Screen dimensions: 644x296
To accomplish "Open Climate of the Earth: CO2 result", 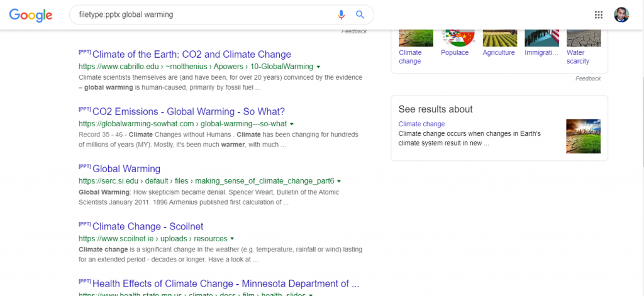I will point(192,55).
